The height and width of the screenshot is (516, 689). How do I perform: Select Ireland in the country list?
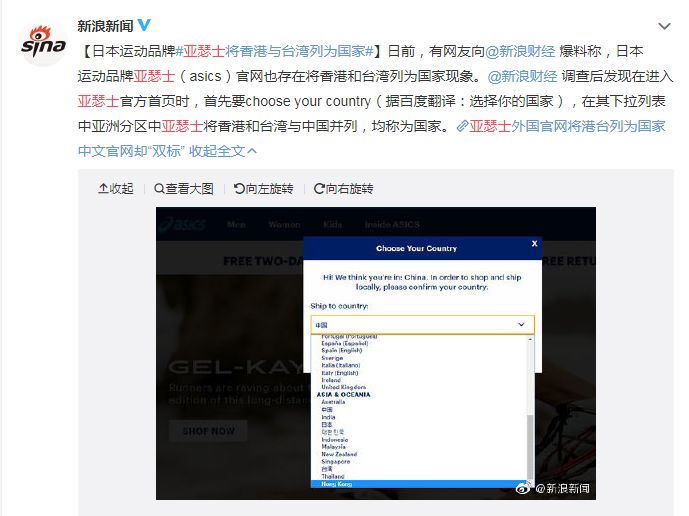331,380
